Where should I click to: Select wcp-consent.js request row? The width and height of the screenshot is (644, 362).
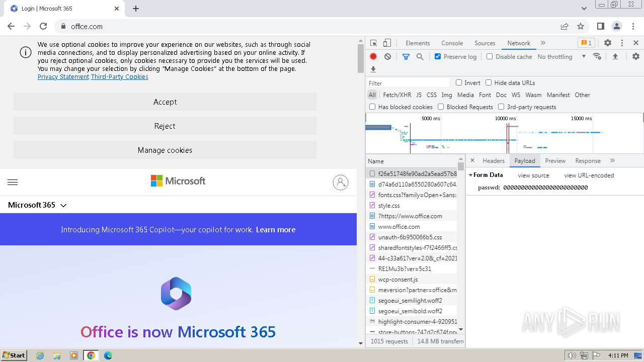click(x=412, y=280)
